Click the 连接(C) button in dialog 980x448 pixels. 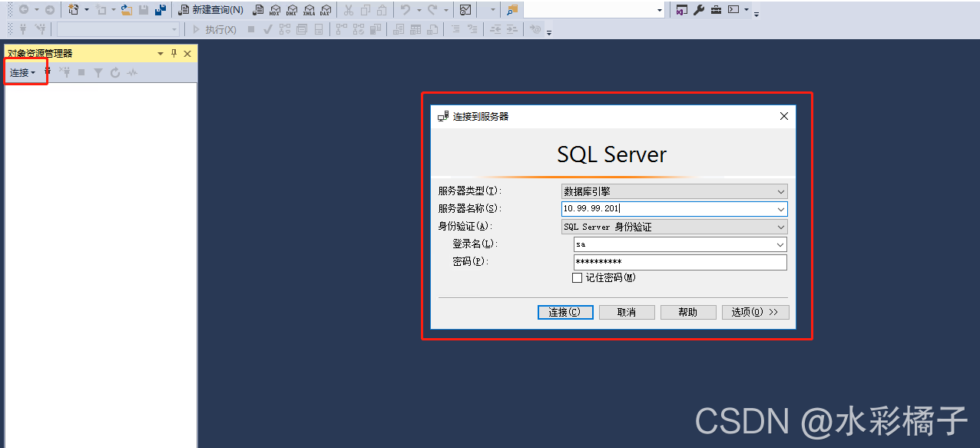click(x=564, y=312)
